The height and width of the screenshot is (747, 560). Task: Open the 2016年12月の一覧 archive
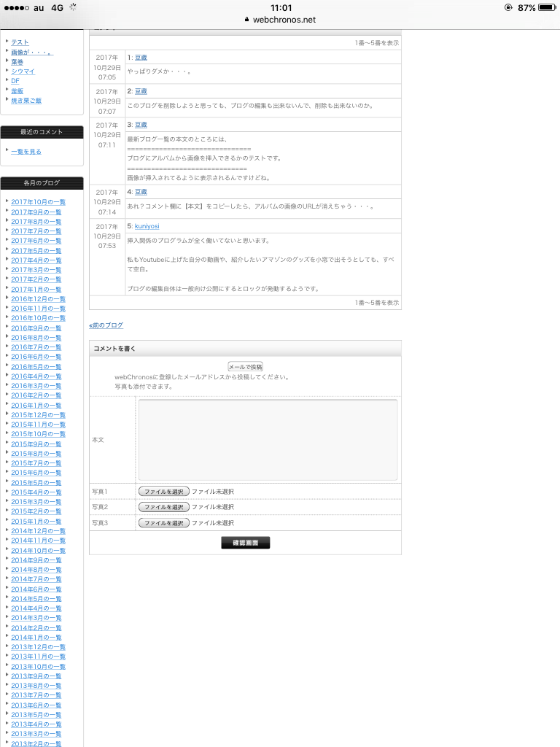pos(38,299)
